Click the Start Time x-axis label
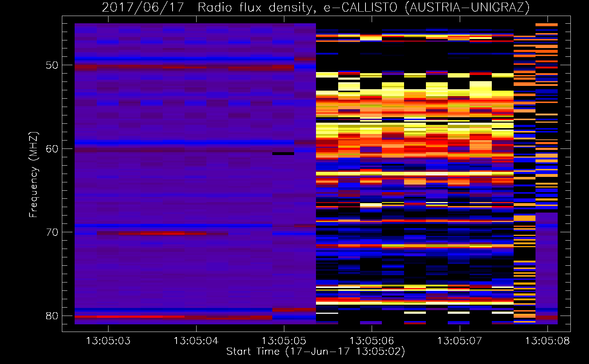Screen dimensions: 589x364 pos(316,352)
